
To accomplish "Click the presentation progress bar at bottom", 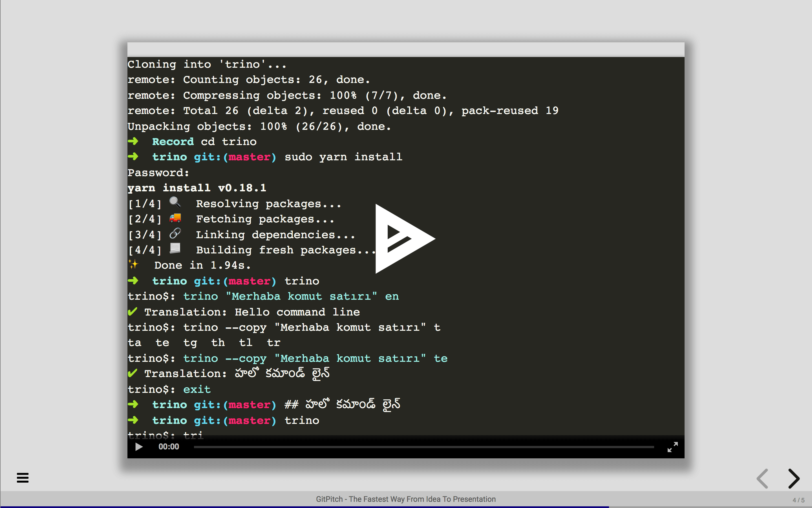I will coord(406,507).
